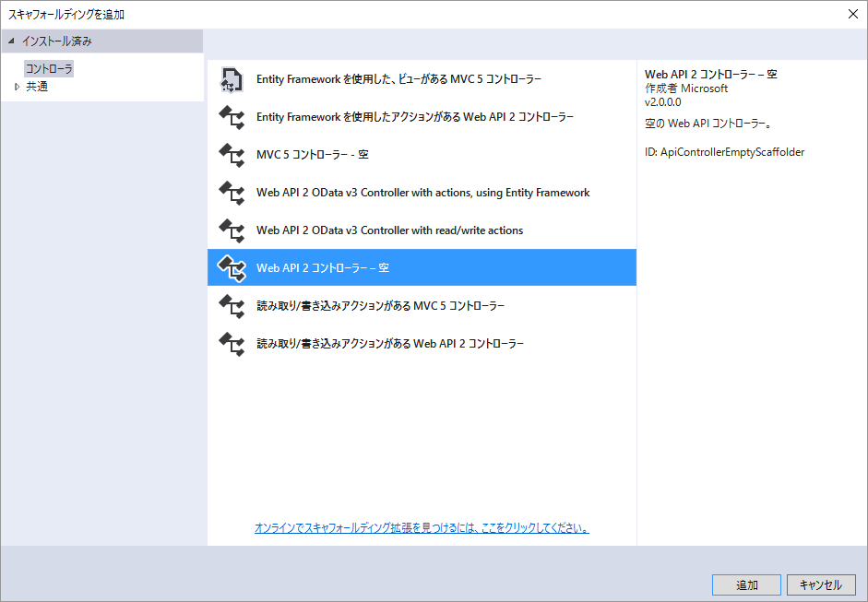The width and height of the screenshot is (868, 602).
Task: Click the MVC 5 コントローラー - 空 scaffold icon
Action: 232,154
